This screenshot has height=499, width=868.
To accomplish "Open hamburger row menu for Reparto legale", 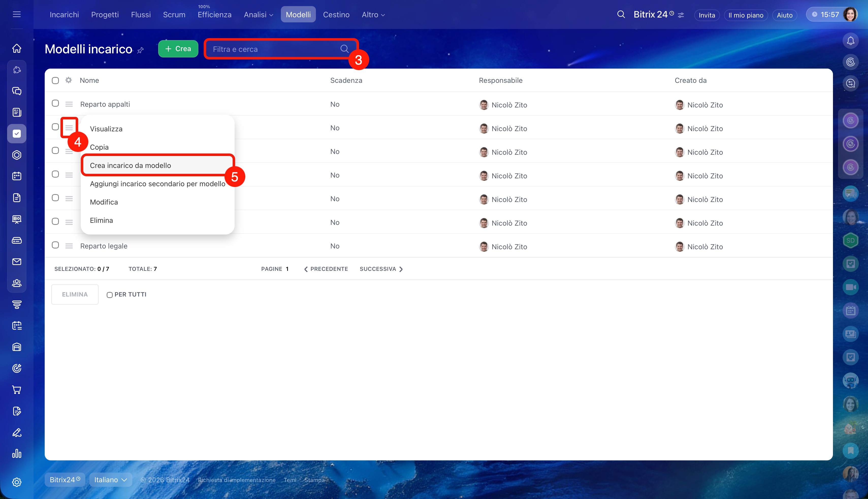I will click(69, 246).
